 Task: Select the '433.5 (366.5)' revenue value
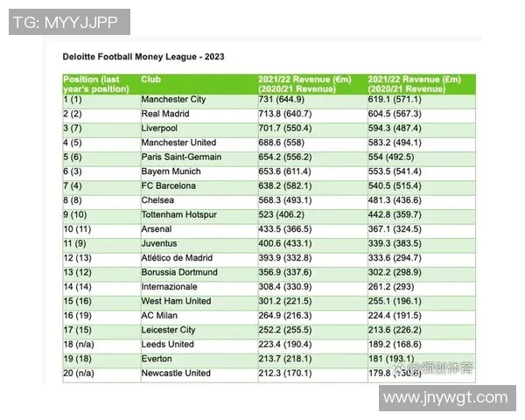(285, 229)
